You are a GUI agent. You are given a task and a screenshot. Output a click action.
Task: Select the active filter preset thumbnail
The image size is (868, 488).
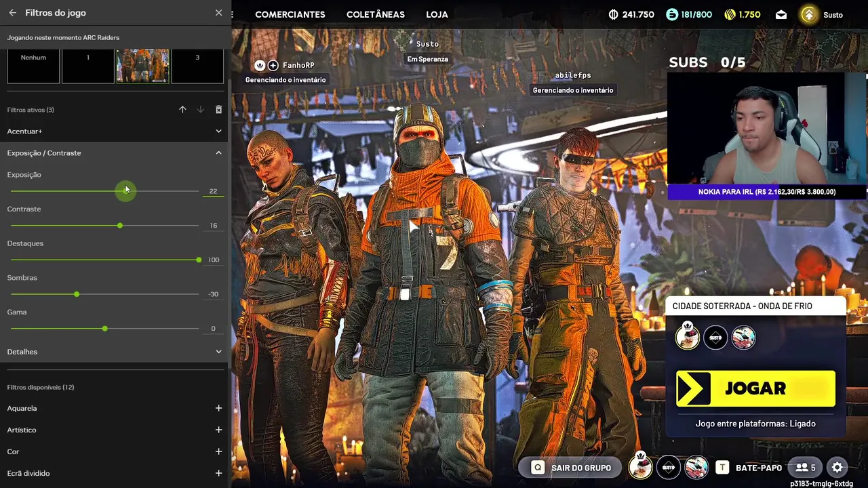pyautogui.click(x=142, y=66)
